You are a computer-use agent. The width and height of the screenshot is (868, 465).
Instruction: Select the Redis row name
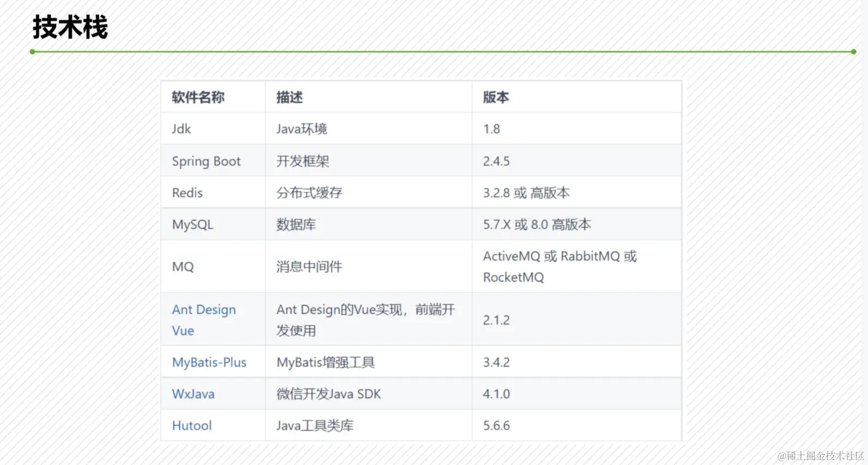(187, 193)
